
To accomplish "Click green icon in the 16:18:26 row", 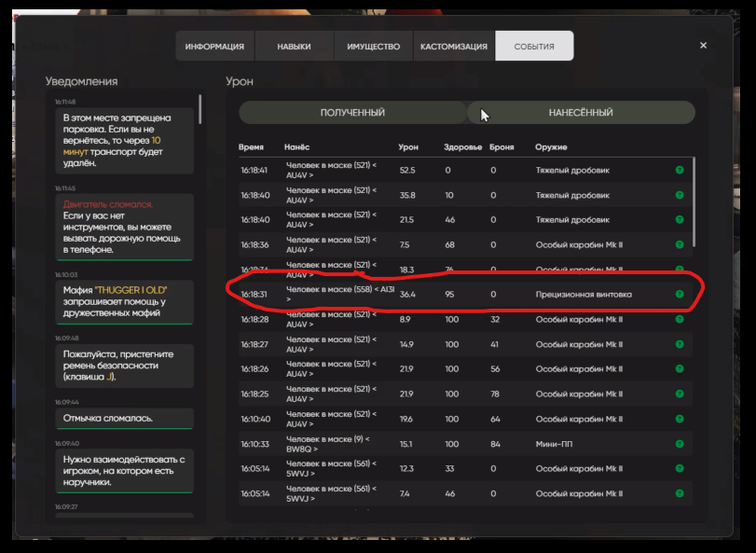I will click(x=680, y=368).
